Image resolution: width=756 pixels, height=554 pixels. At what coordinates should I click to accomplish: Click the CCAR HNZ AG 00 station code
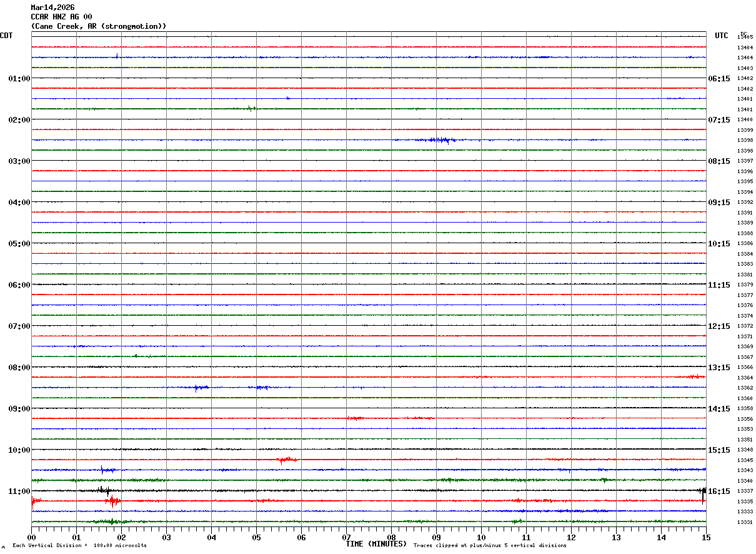click(x=61, y=17)
